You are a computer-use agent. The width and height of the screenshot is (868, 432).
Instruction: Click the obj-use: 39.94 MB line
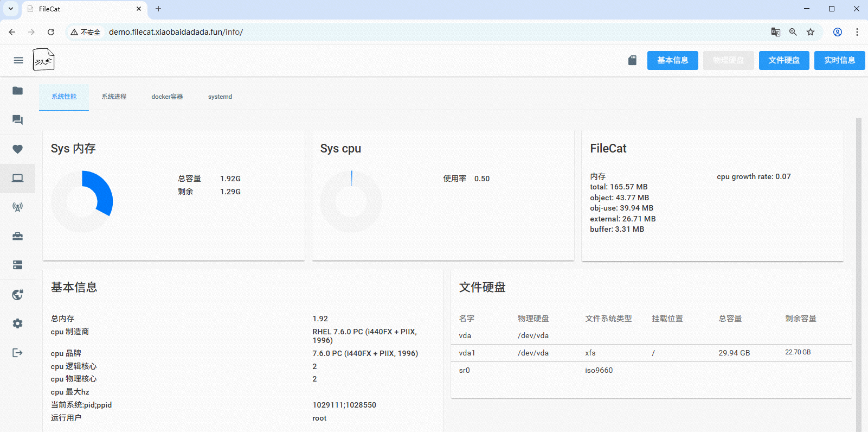click(x=622, y=208)
